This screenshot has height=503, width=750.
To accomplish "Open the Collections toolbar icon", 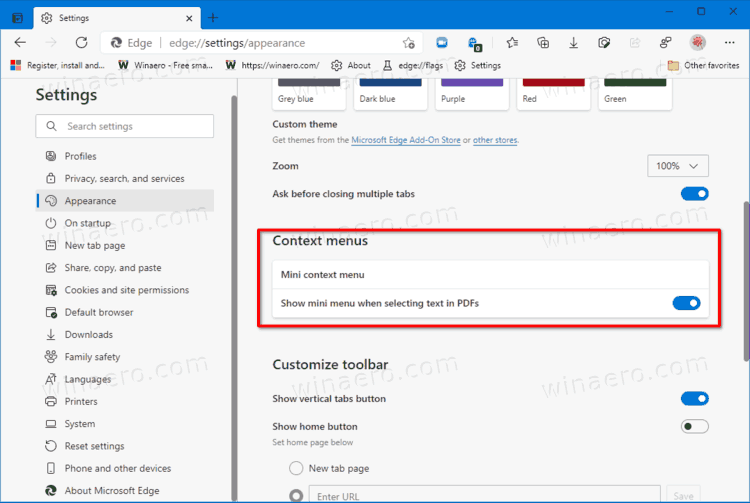I will click(x=543, y=43).
